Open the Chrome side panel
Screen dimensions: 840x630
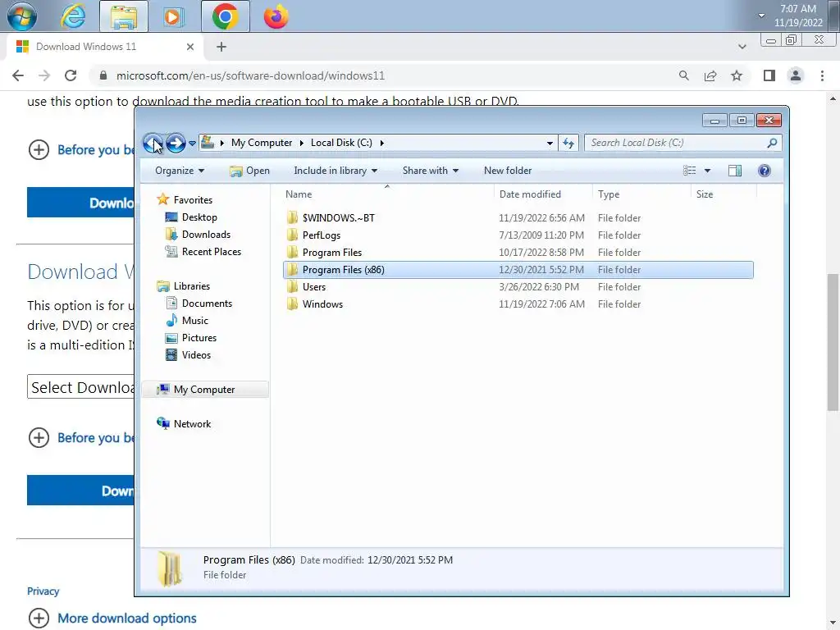pos(769,75)
